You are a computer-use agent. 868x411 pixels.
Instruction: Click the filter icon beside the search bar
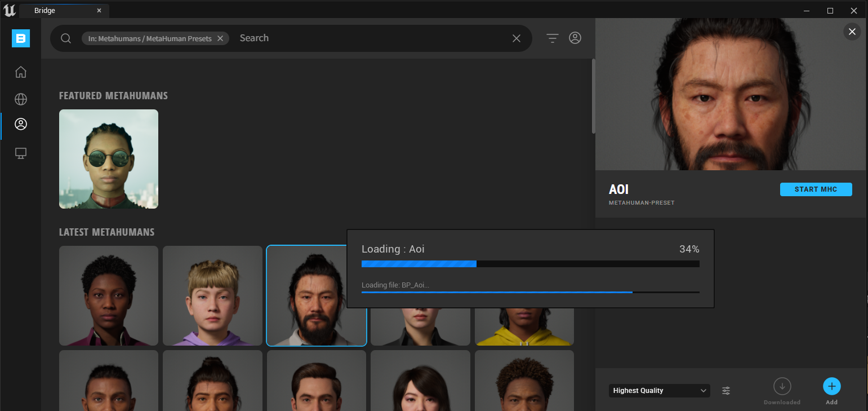click(x=552, y=38)
